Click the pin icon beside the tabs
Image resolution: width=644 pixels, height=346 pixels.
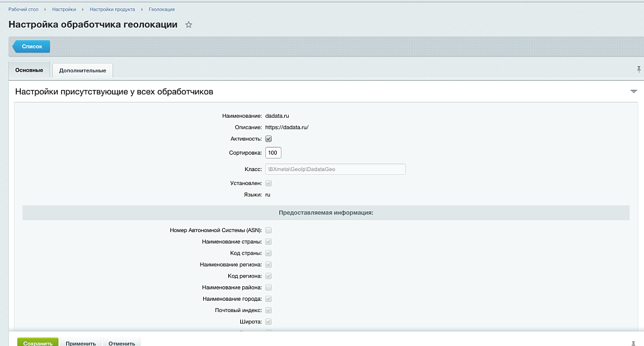(639, 69)
